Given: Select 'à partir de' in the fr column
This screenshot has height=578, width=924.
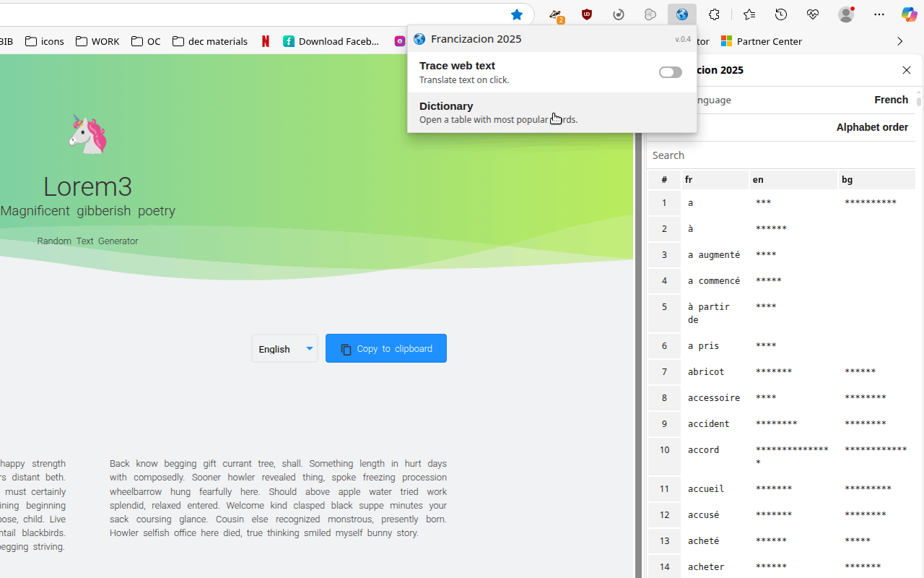Looking at the screenshot, I should click(709, 313).
